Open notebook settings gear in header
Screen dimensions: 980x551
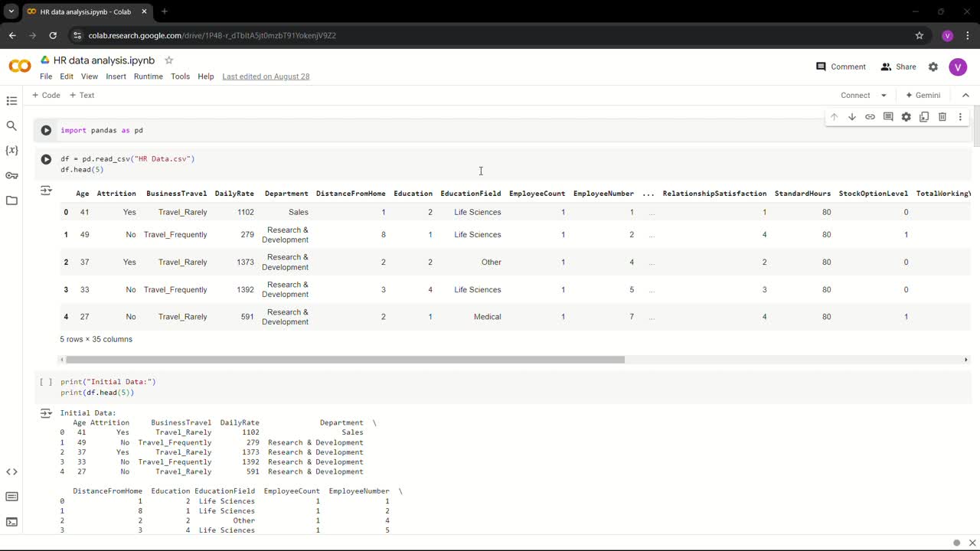click(933, 67)
